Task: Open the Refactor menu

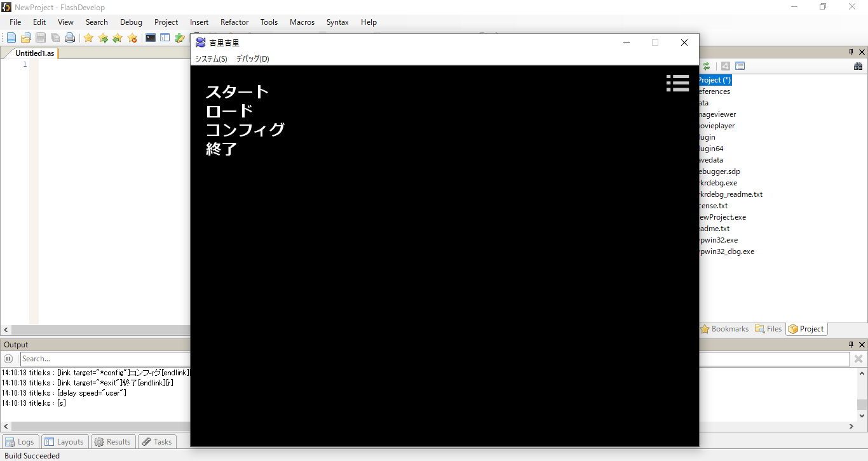Action: point(234,22)
